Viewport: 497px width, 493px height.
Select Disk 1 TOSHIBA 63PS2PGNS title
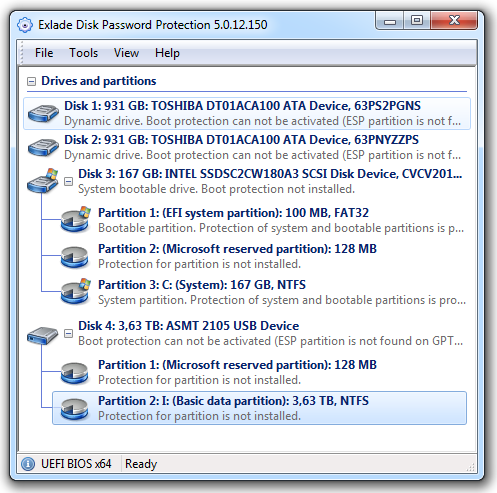pos(242,106)
